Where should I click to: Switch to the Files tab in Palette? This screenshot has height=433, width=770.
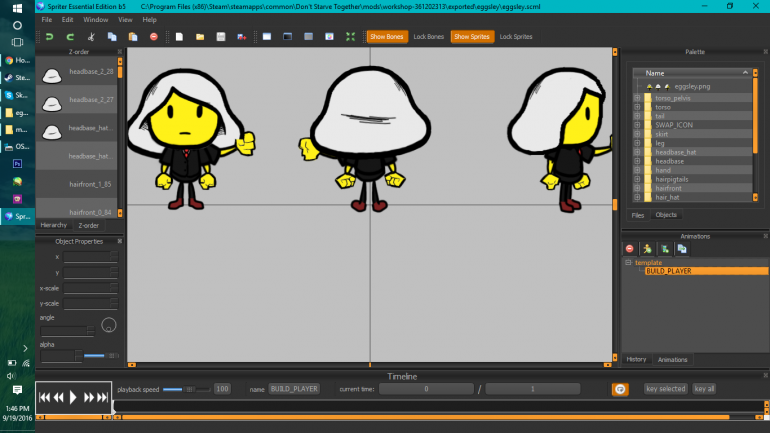tap(637, 215)
